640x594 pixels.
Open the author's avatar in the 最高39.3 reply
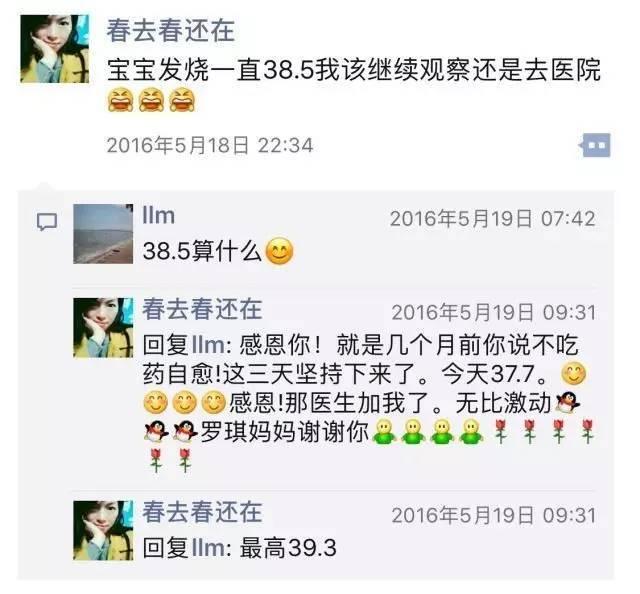pyautogui.click(x=103, y=530)
